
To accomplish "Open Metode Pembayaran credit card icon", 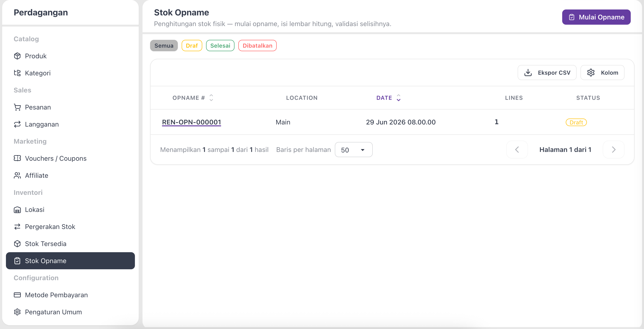I will coord(17,295).
